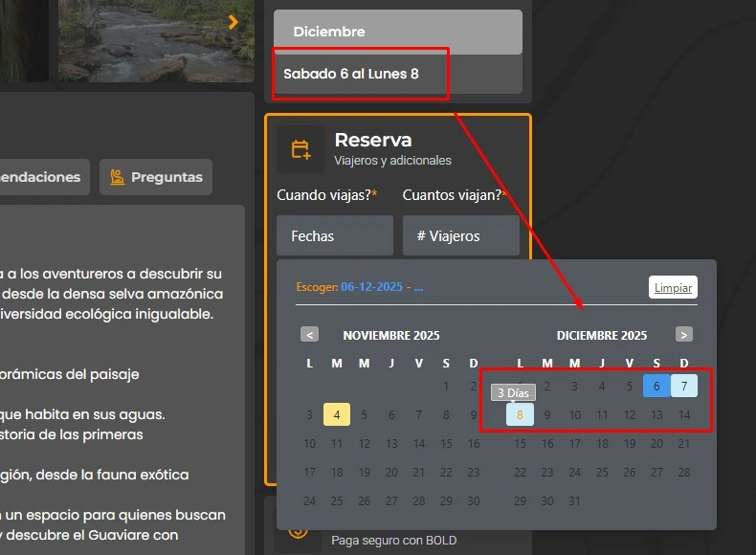The width and height of the screenshot is (756, 555).
Task: Go to next month in calendar
Action: click(x=683, y=335)
